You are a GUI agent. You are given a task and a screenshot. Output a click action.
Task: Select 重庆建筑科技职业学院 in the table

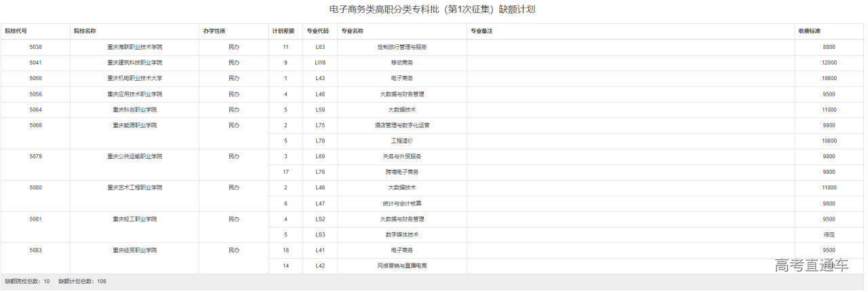[134, 62]
